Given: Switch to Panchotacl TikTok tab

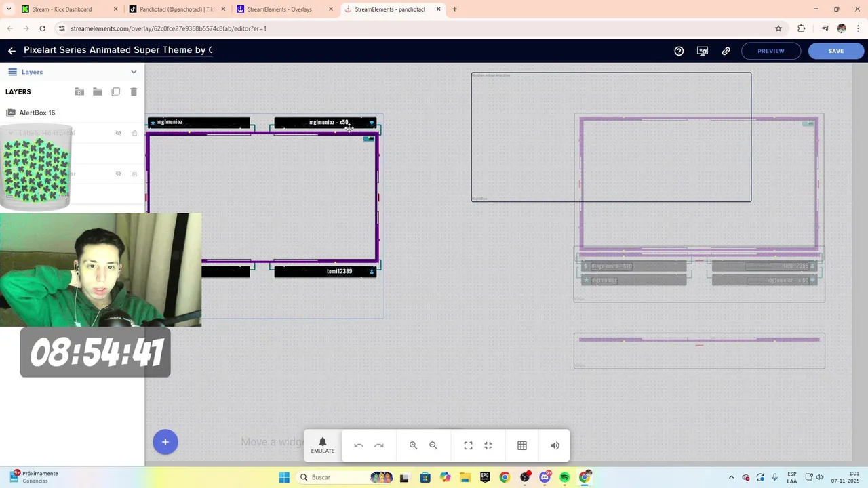Looking at the screenshot, I should pyautogui.click(x=178, y=9).
